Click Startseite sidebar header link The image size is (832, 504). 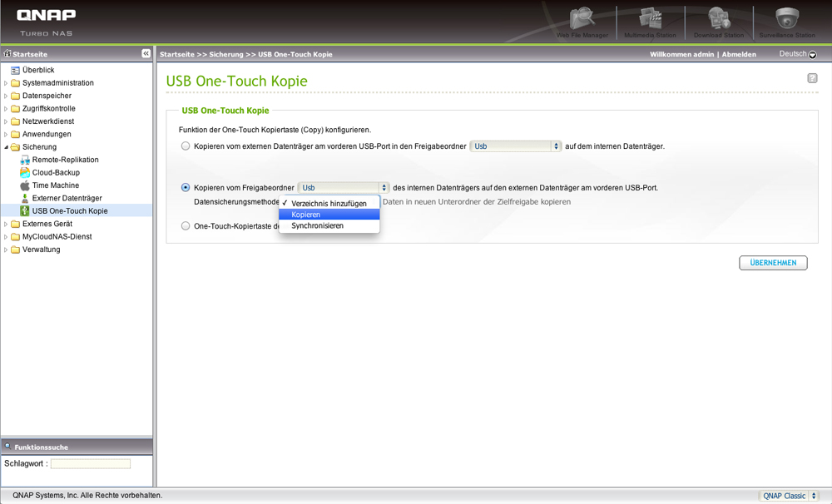30,54
